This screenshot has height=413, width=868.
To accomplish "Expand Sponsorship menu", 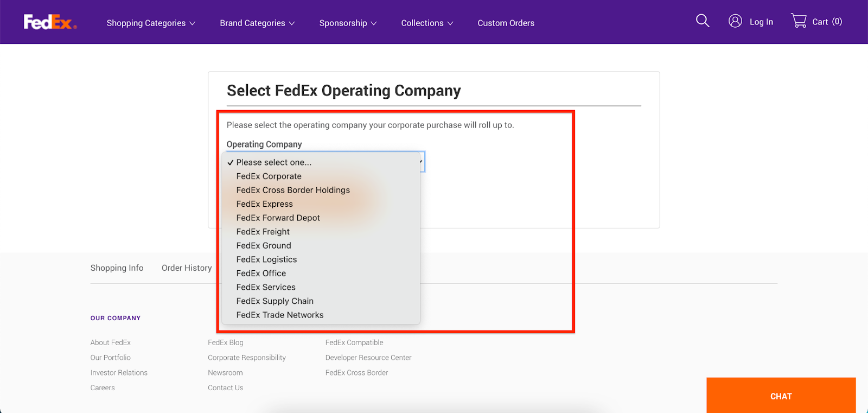I will [348, 23].
